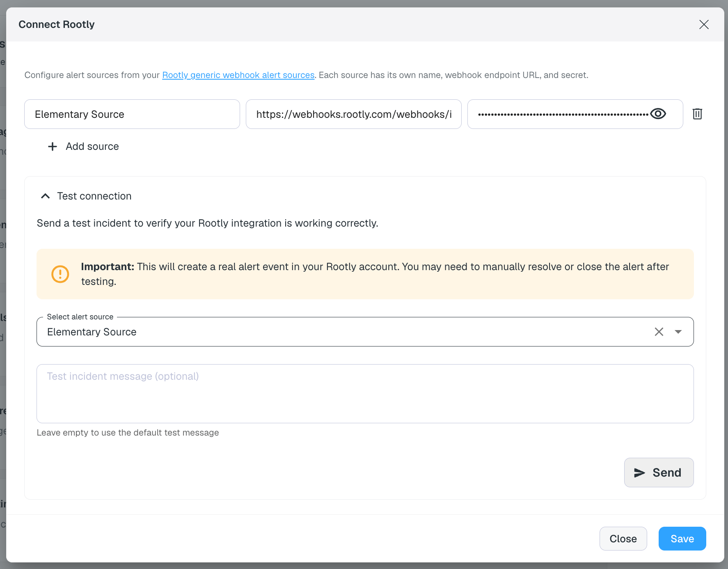Screen dimensions: 728x569
Task: Send the test incident
Action: coord(659,473)
